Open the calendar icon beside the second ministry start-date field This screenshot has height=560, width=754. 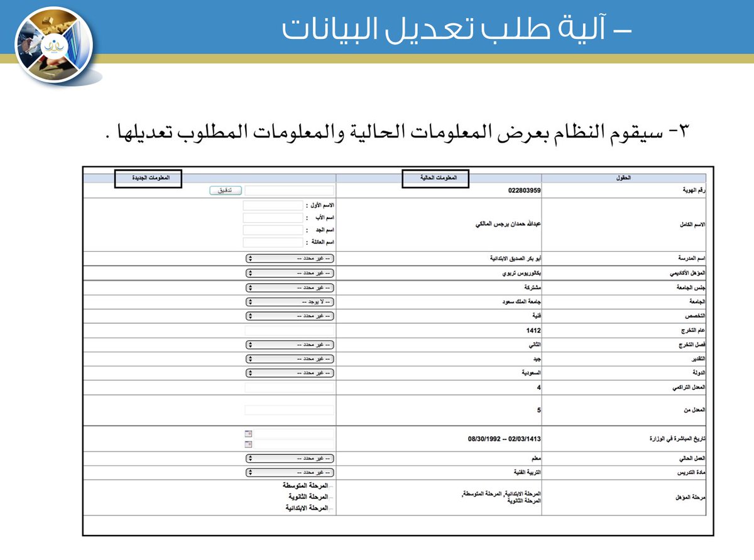pos(248,444)
